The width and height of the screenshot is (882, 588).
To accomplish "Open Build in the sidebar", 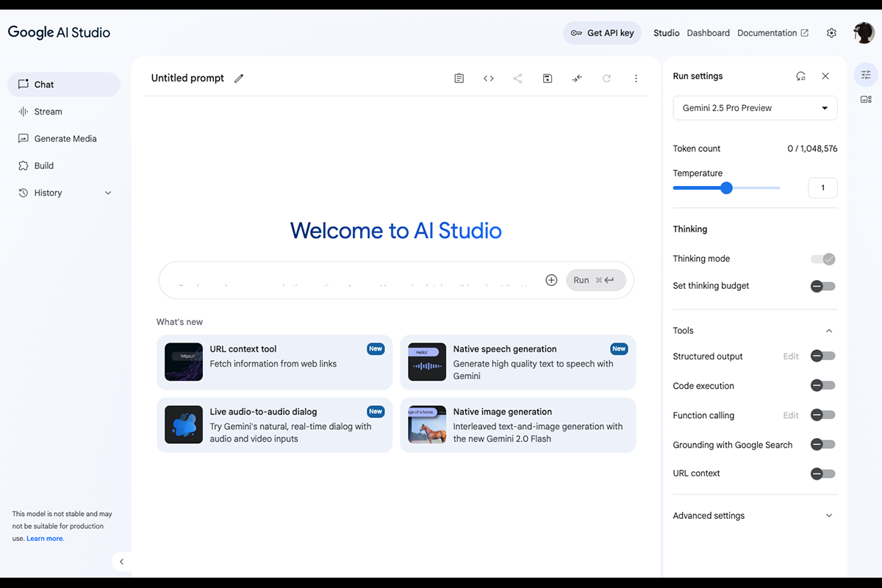I will [64, 166].
